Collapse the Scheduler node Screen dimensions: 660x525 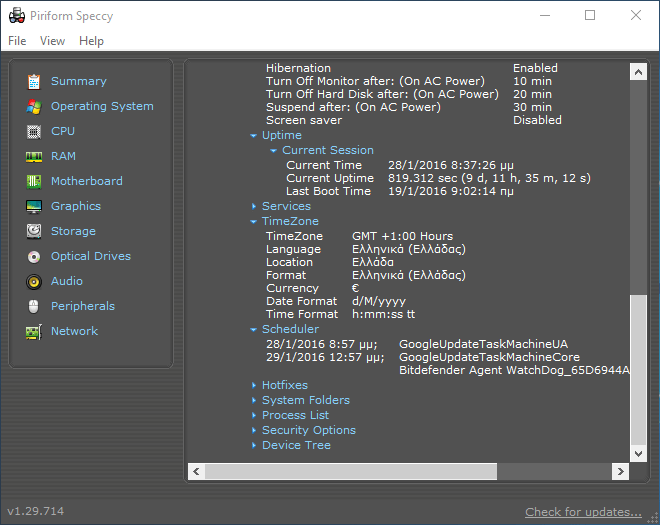click(x=253, y=330)
